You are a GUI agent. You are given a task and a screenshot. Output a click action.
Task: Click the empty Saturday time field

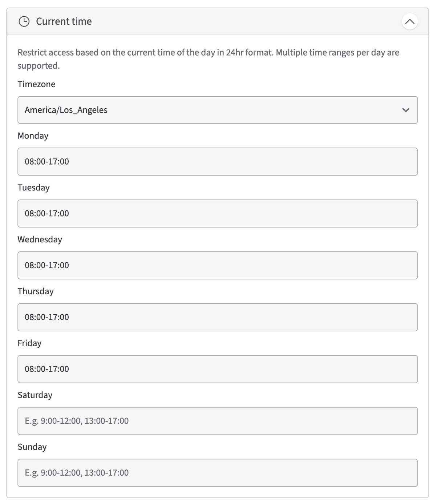[x=217, y=421]
